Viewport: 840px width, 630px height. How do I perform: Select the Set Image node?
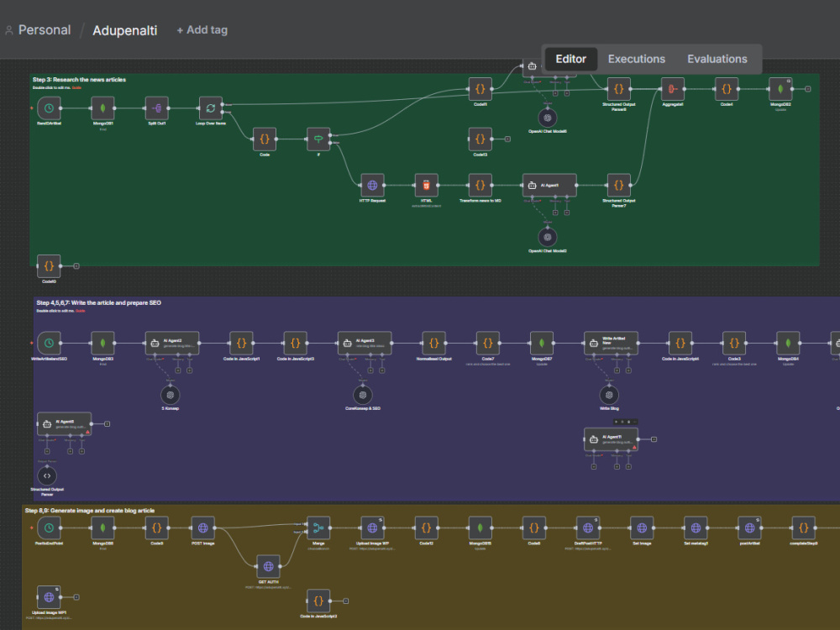pyautogui.click(x=642, y=528)
